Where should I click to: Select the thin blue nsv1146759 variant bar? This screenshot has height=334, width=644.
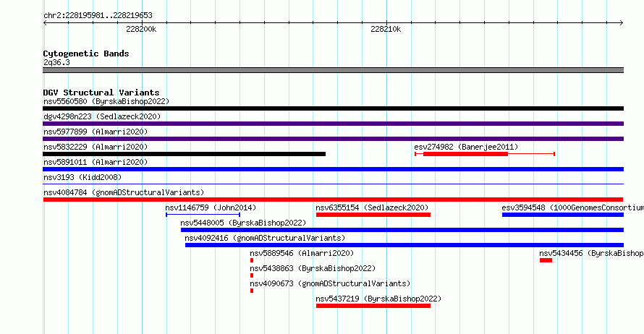203,215
